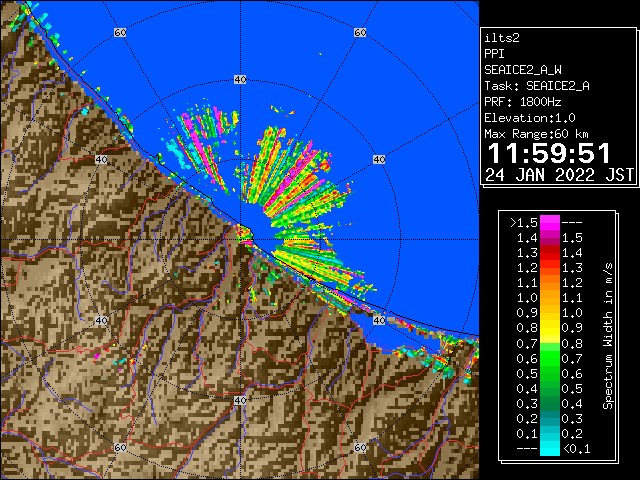Select the 'Task: SEAICE2_A' line

pos(537,86)
